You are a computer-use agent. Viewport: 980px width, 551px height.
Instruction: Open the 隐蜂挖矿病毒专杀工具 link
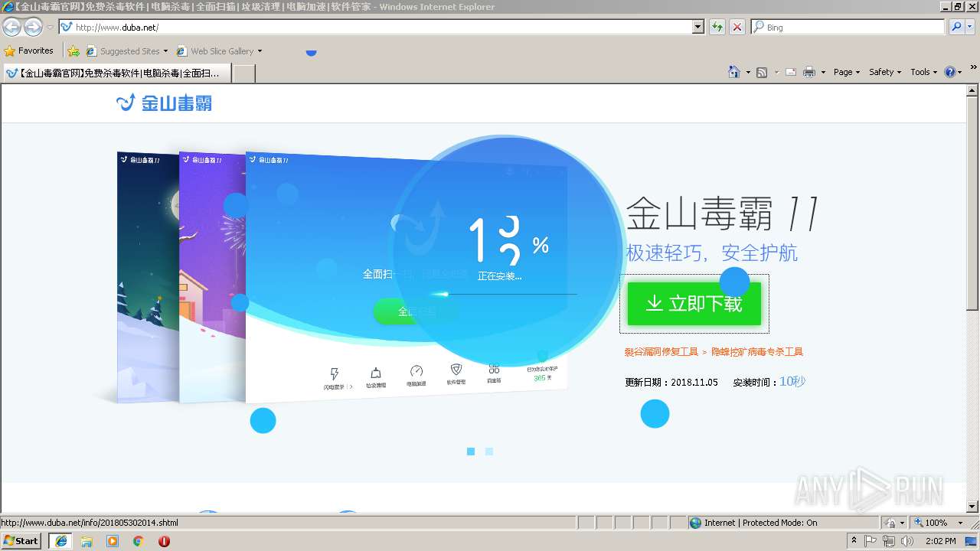click(x=757, y=352)
